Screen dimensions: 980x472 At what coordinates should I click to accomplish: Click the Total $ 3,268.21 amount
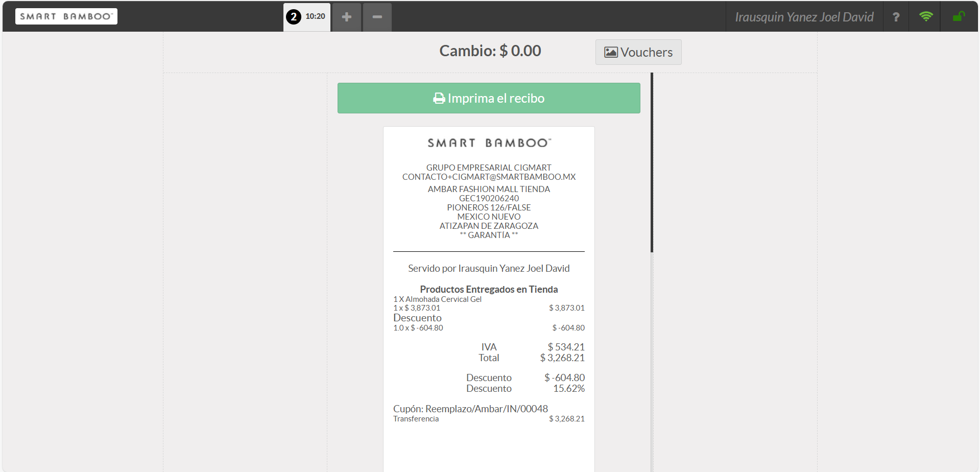click(x=562, y=358)
